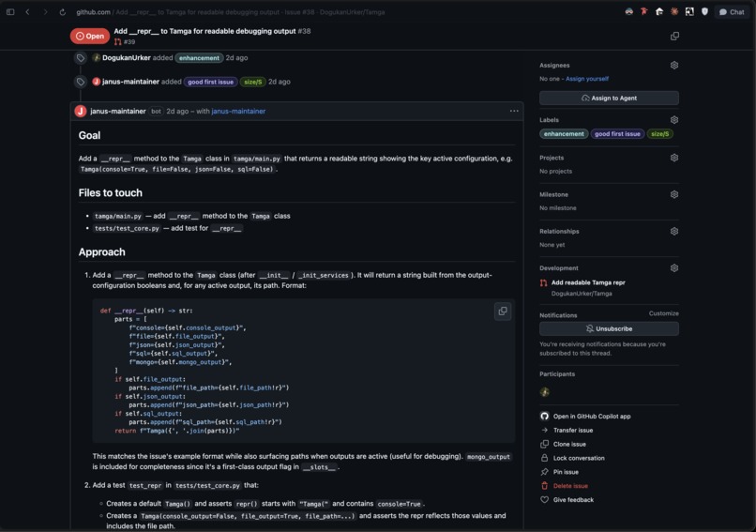This screenshot has height=532, width=756.
Task: Open the black-and-white square extension icon
Action: coord(689,11)
